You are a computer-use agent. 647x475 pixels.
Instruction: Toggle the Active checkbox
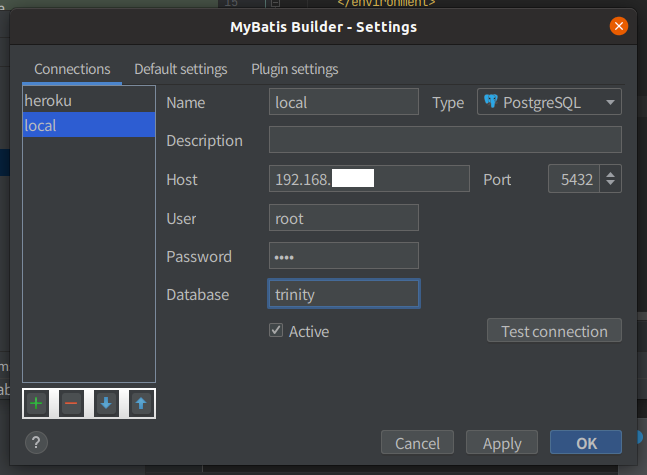(276, 331)
